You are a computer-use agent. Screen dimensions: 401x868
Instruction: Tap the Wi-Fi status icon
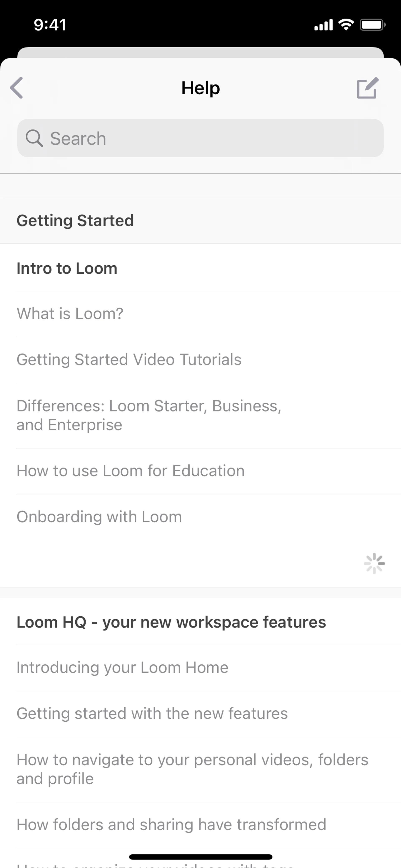tap(346, 25)
